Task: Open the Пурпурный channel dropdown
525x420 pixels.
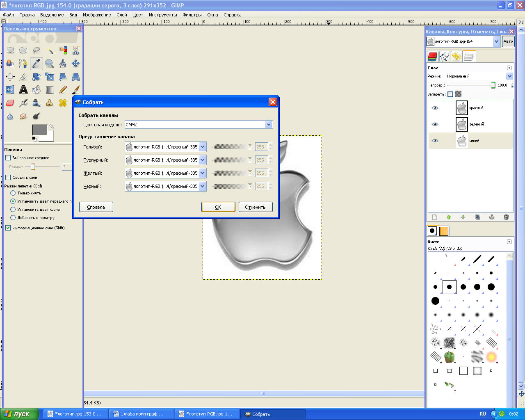Action: [x=166, y=160]
